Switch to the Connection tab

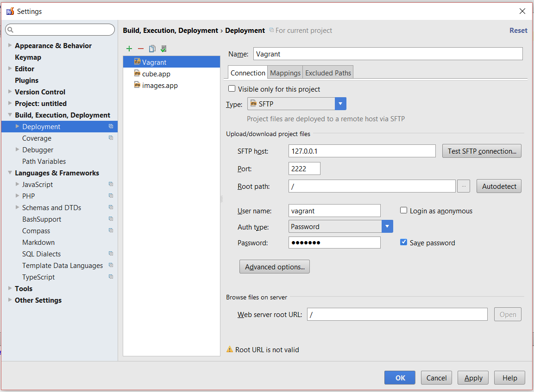[x=248, y=73]
